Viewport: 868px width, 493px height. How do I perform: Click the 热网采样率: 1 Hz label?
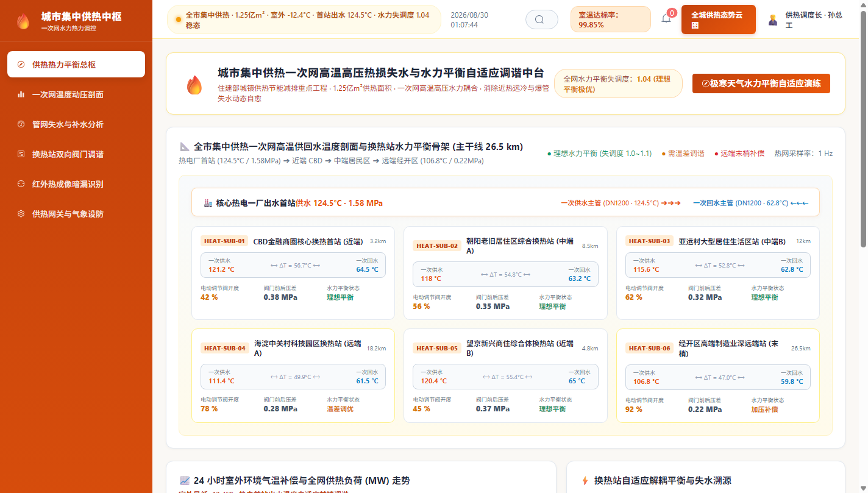click(803, 154)
